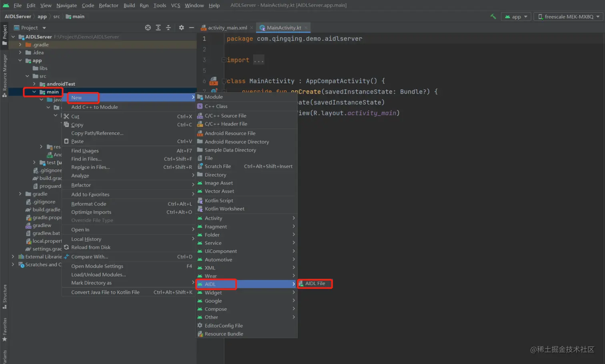
Task: Select Kotlin Script in New submenu
Action: (x=246, y=200)
